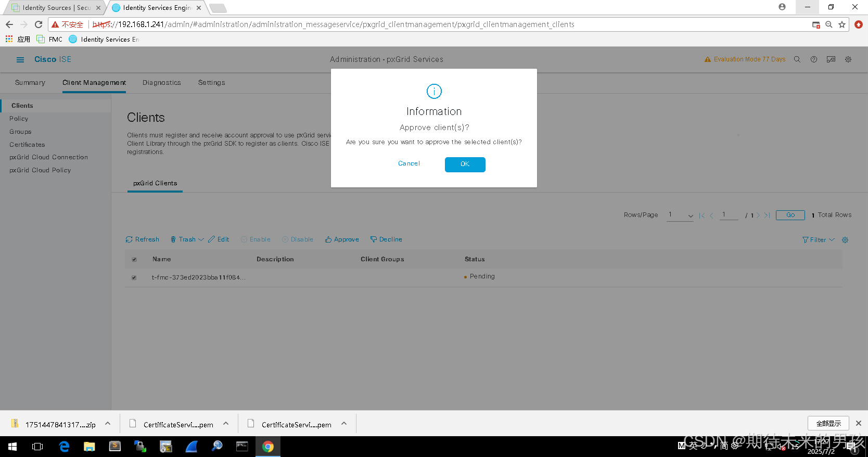Toggle the select-all header checkbox
Viewport: 868px width, 457px height.
[134, 259]
